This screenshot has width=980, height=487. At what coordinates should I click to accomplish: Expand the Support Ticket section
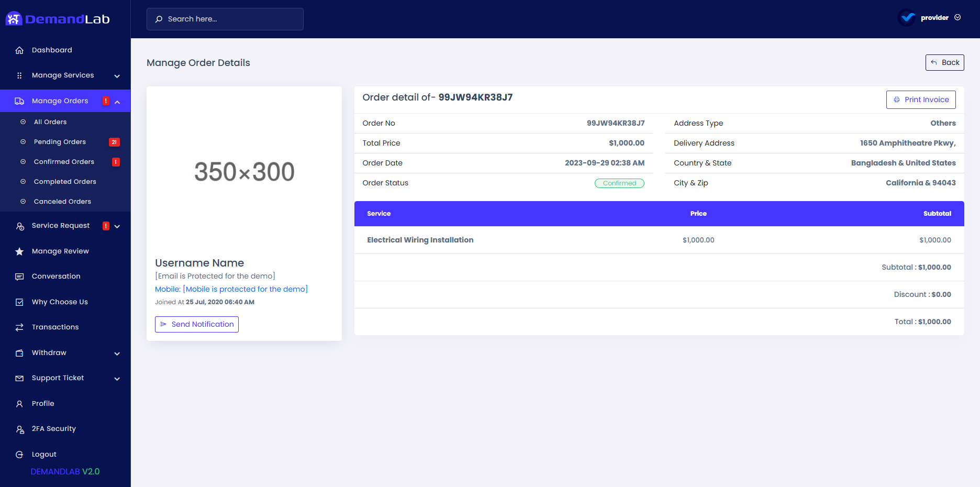(x=117, y=379)
